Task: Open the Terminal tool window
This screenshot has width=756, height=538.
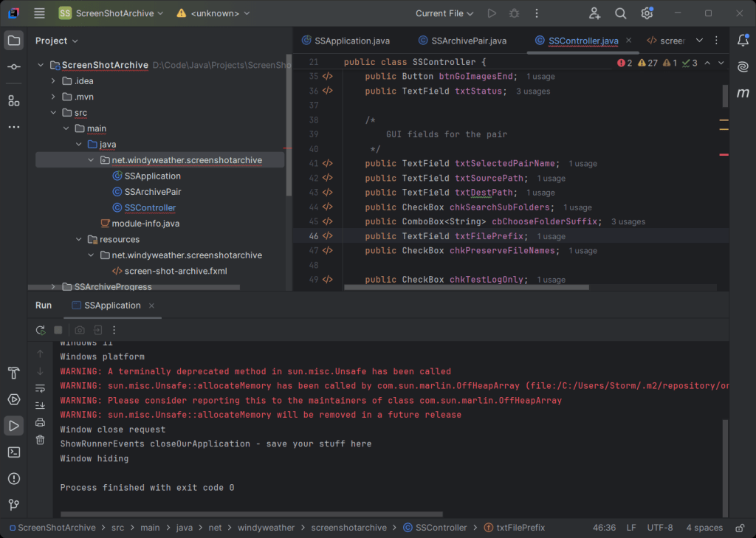Action: (13, 452)
